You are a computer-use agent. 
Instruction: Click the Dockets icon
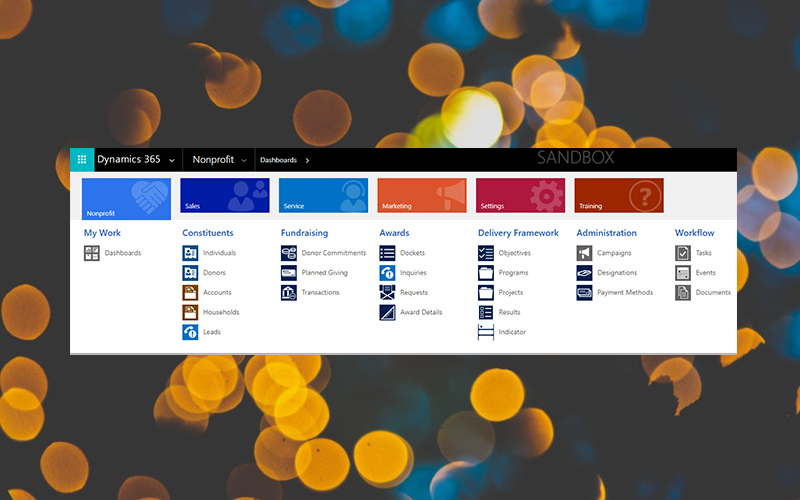[387, 253]
